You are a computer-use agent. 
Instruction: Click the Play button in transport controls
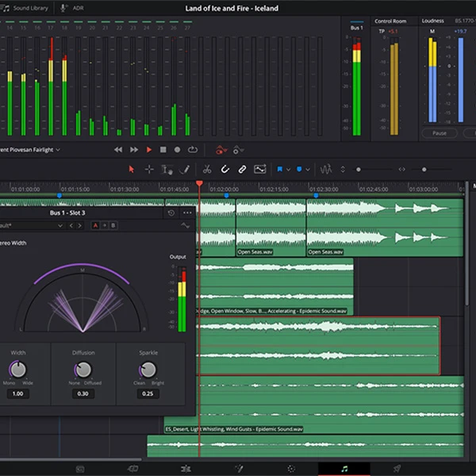(x=148, y=149)
